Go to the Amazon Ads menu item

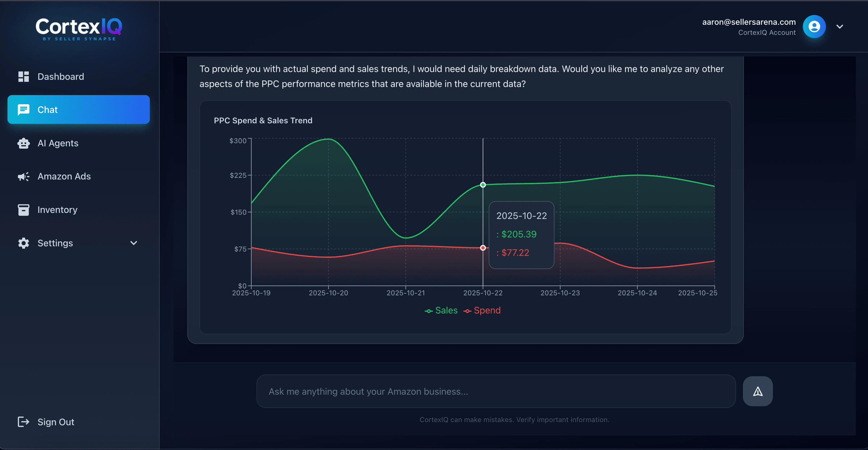pyautogui.click(x=64, y=177)
